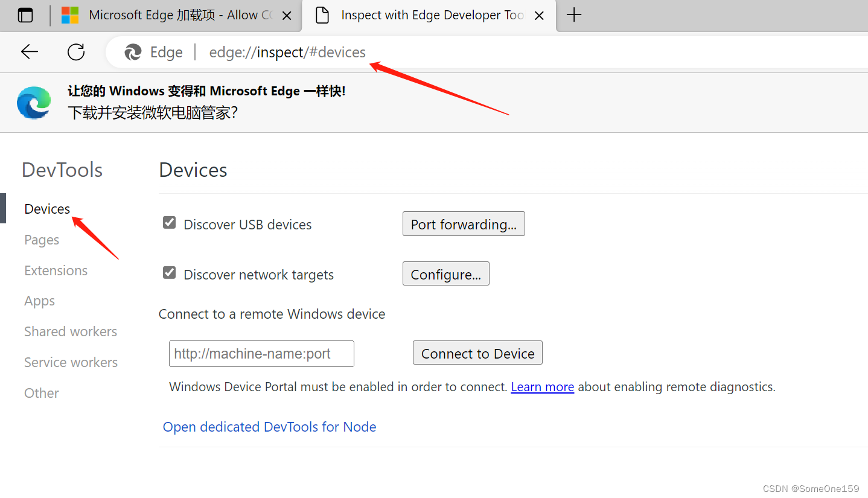Click the Devices page heading
The image size is (868, 498).
[193, 170]
